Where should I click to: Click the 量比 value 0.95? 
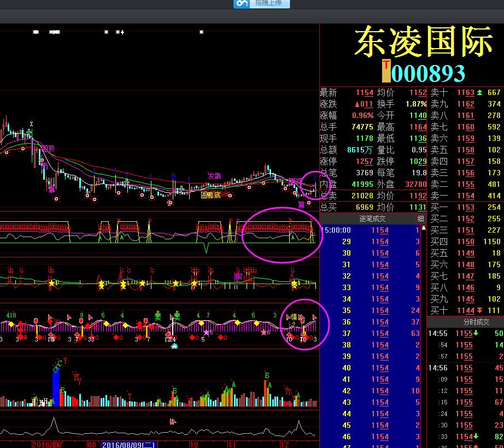(419, 150)
